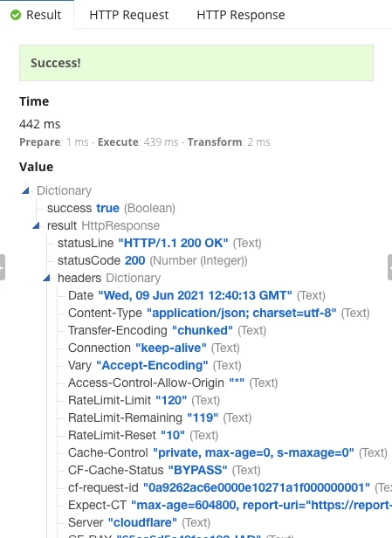392x538 pixels.
Task: Click the left side panel handle
Action: tap(2, 267)
